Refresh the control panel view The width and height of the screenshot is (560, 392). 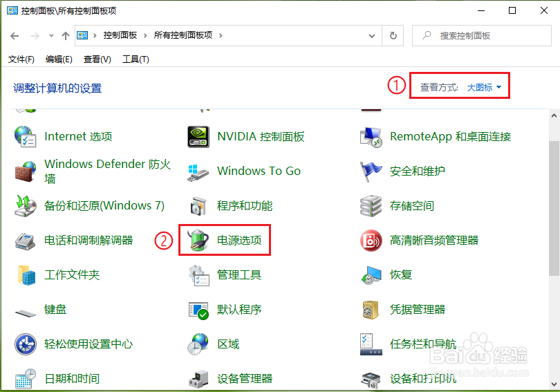pos(393,36)
